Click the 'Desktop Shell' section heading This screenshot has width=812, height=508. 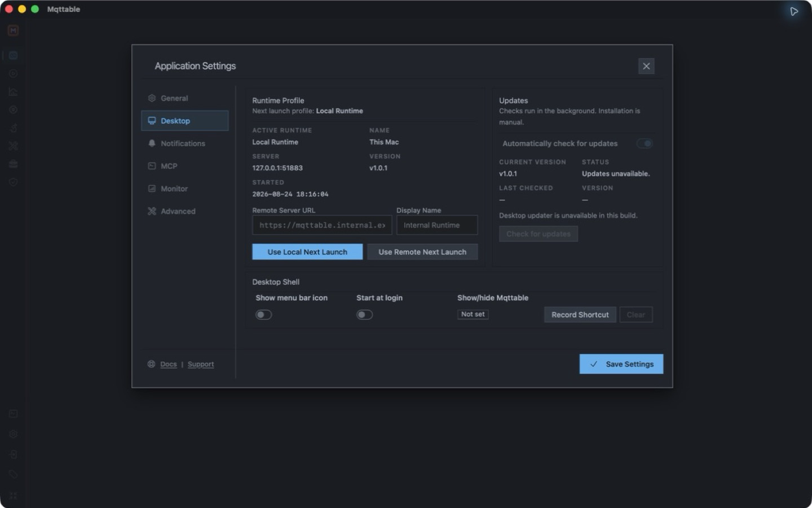(276, 282)
